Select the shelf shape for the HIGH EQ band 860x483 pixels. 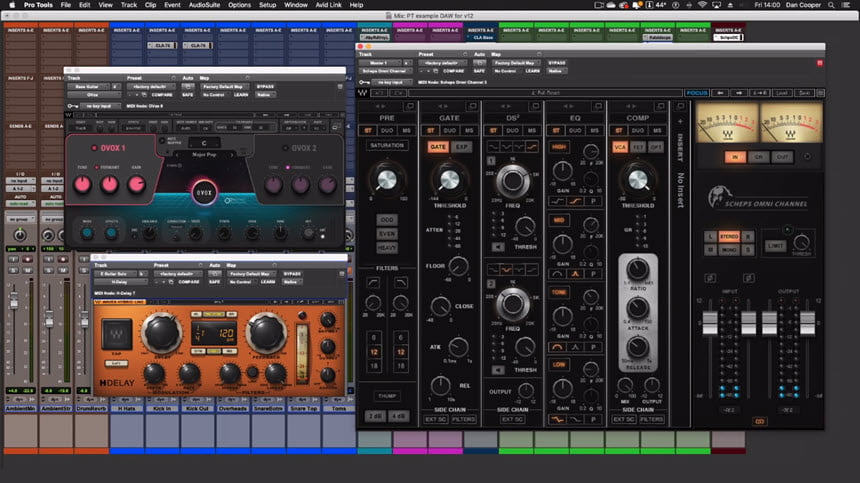[575, 201]
